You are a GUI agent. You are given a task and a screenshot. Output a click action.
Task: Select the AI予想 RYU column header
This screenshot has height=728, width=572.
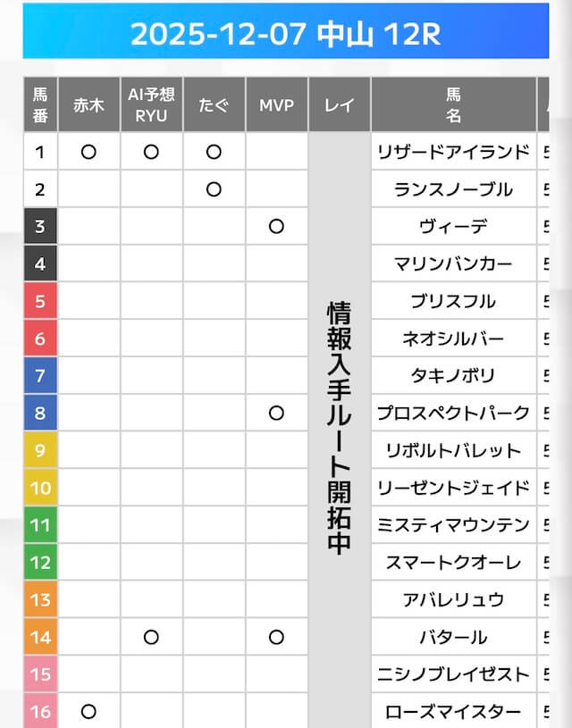(151, 105)
